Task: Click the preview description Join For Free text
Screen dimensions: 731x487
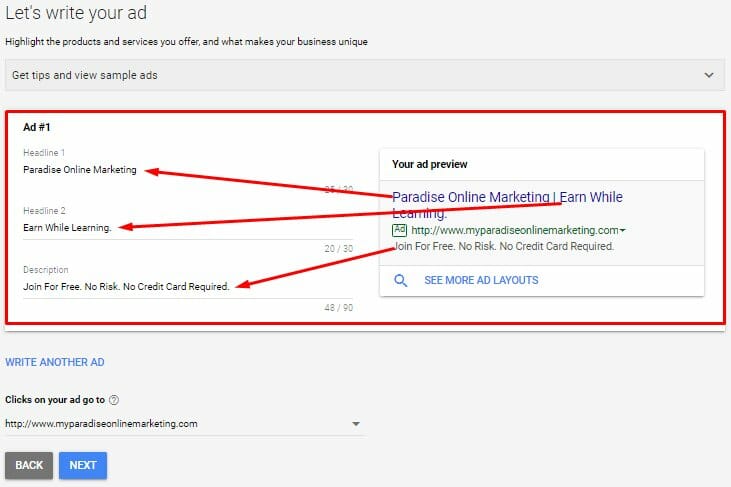Action: click(503, 246)
